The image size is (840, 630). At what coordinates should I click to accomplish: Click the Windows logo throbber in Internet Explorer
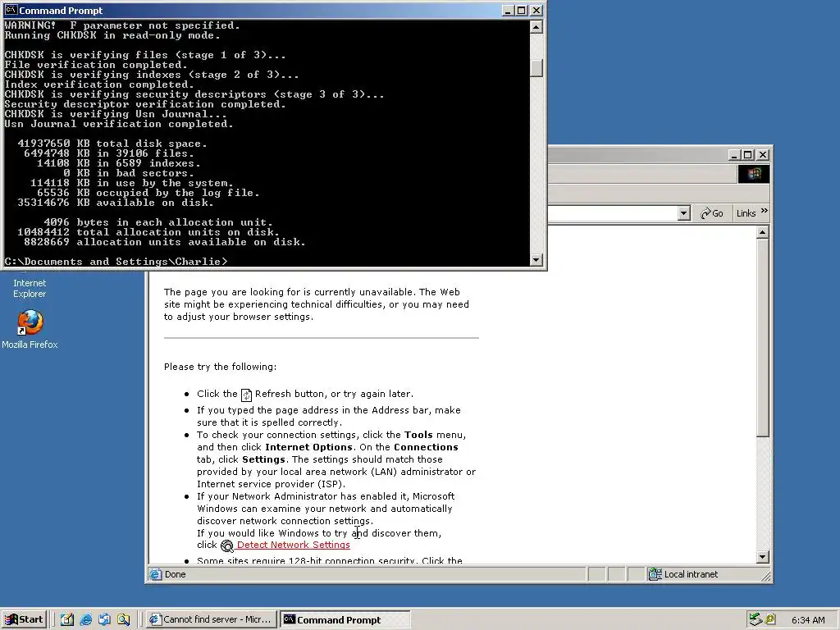point(754,174)
